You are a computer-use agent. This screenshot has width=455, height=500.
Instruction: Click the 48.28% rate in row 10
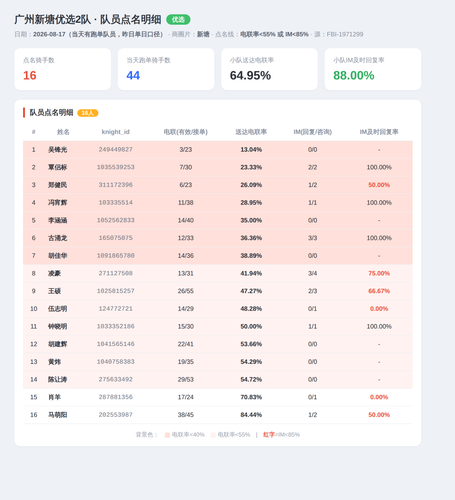251,309
